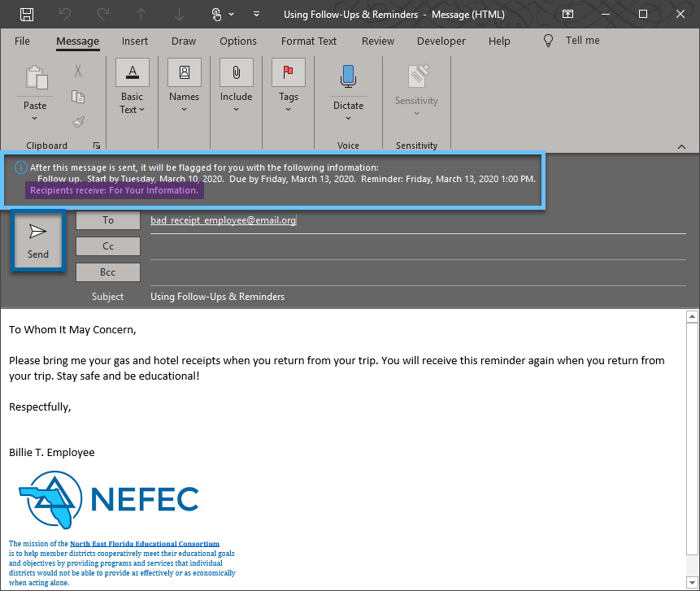700x591 pixels.
Task: Click the Cc button
Action: tap(108, 246)
